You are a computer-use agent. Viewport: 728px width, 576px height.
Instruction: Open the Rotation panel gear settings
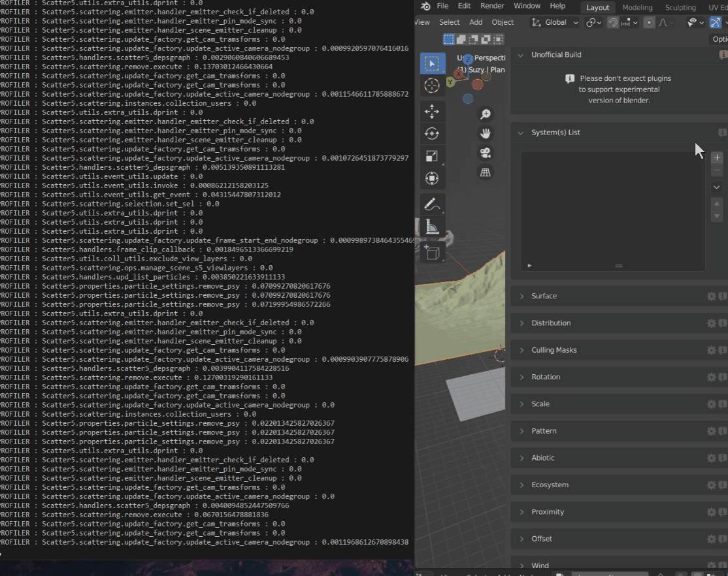tap(711, 377)
